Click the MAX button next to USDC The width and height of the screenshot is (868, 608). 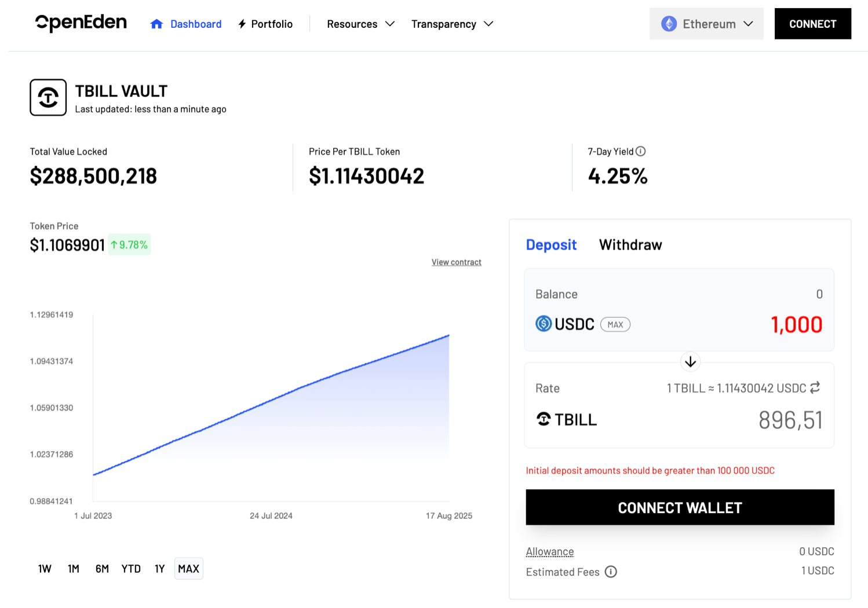pos(615,325)
